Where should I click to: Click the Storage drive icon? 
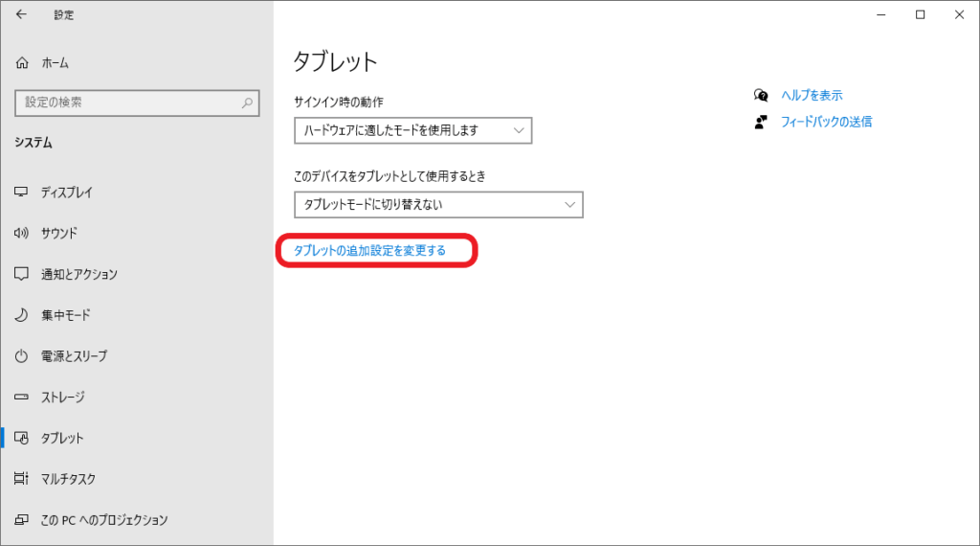[22, 398]
